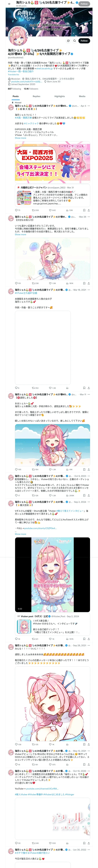
Task: Search this profile's posts with magnifier icon
Action: click(75, 41)
